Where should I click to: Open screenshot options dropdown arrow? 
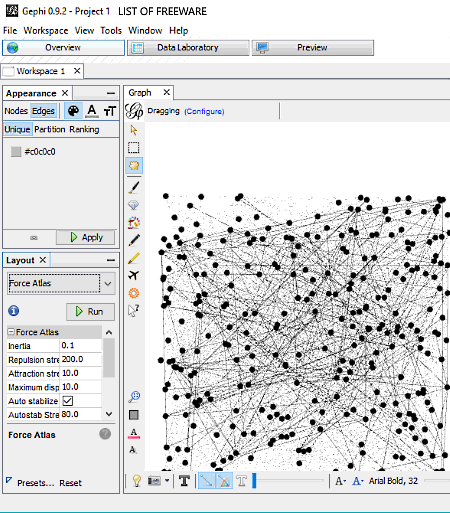167,481
